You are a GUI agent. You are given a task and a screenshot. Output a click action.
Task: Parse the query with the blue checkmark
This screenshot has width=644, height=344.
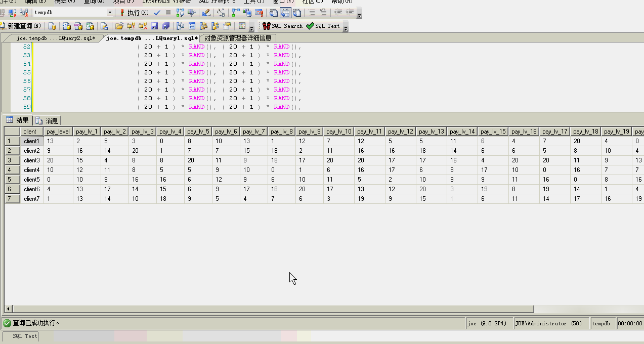157,13
